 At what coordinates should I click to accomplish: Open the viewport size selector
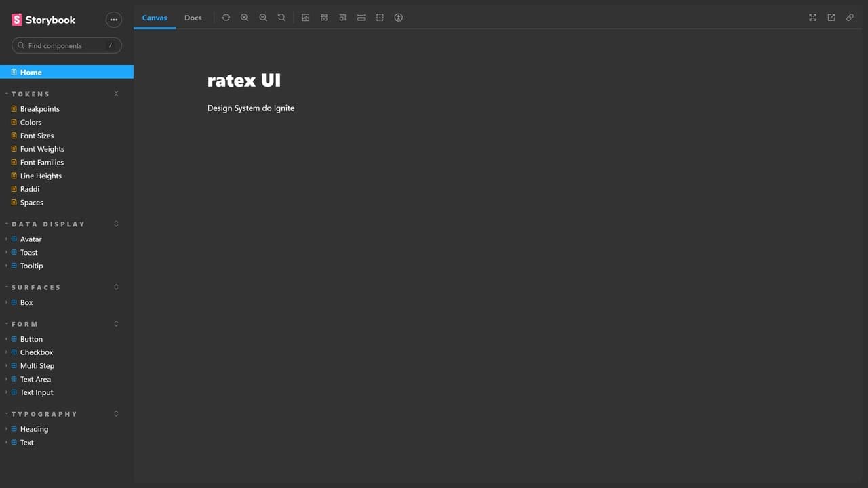[342, 18]
